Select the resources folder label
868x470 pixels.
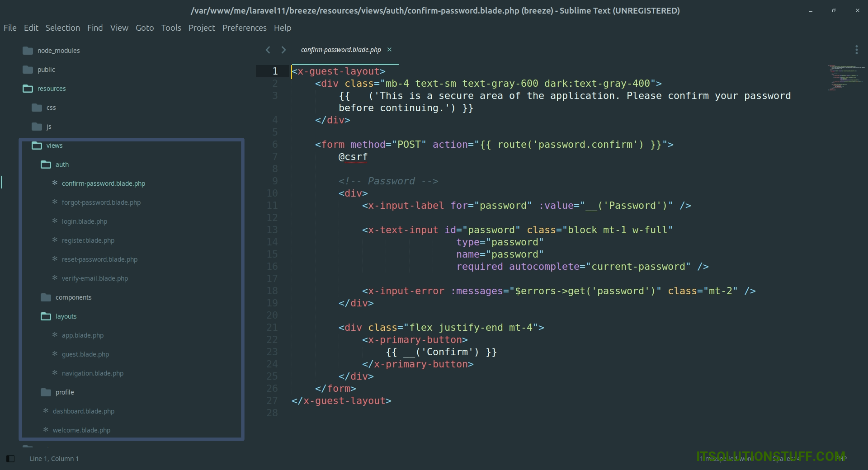coord(52,89)
